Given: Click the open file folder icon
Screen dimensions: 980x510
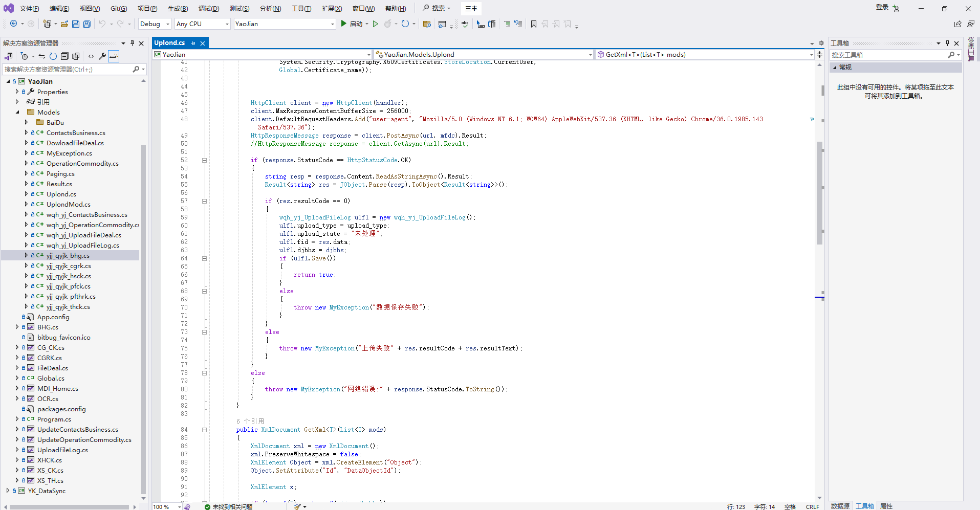Looking at the screenshot, I should point(64,24).
